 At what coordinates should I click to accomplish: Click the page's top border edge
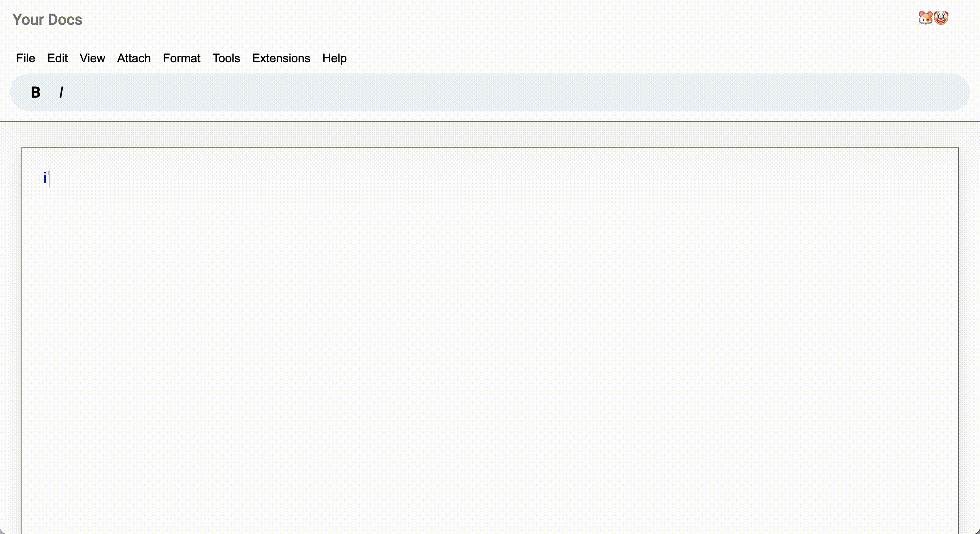tap(490, 147)
